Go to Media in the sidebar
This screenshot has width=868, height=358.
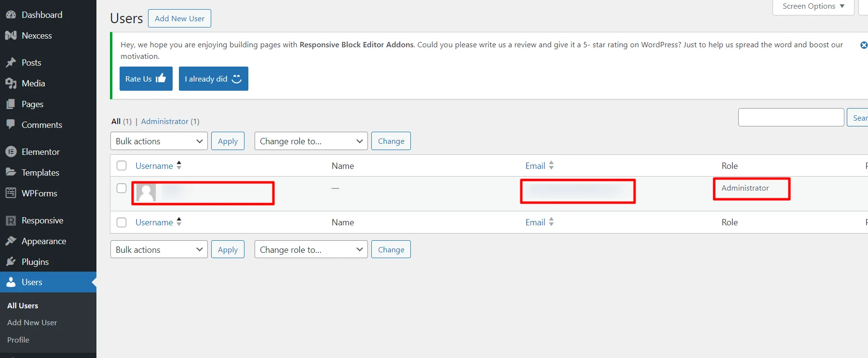33,83
